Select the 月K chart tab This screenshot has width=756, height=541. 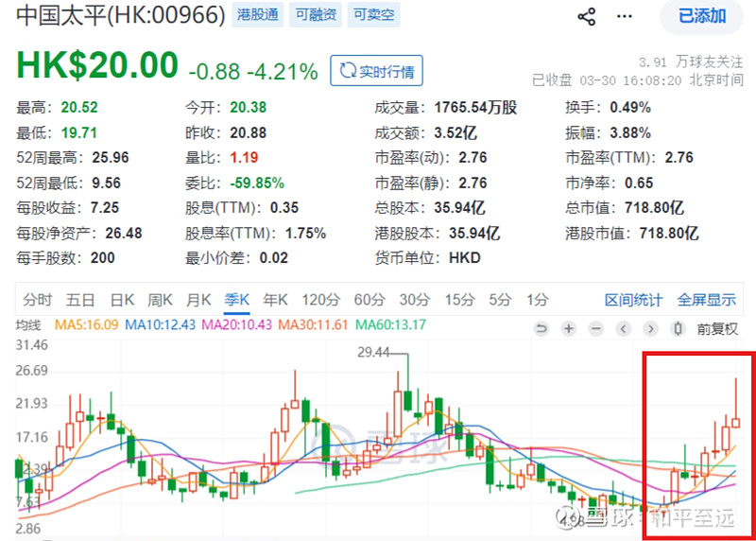click(198, 300)
